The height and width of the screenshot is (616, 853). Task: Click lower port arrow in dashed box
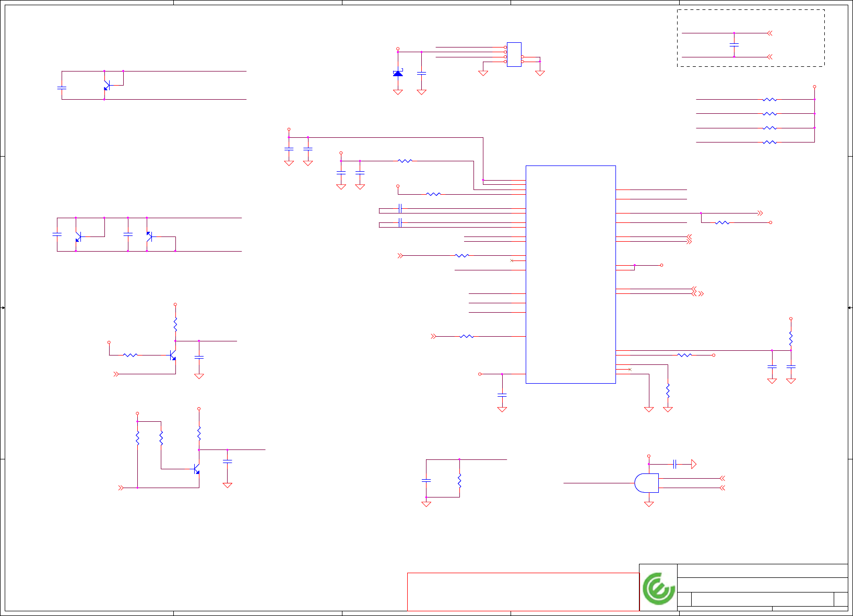pyautogui.click(x=769, y=57)
